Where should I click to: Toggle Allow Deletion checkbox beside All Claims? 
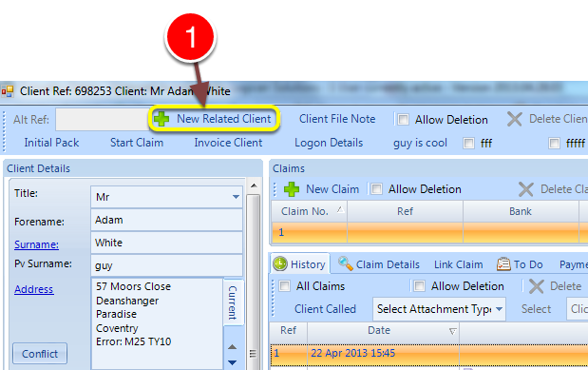(x=419, y=286)
